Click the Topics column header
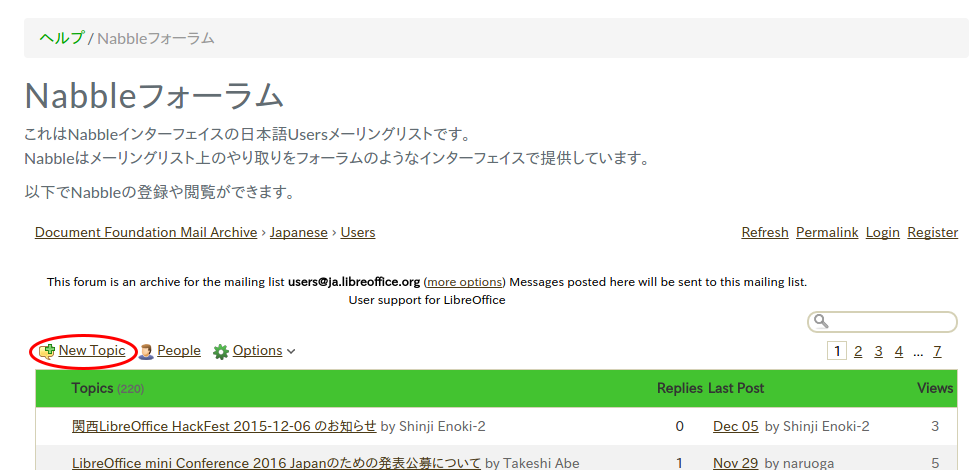Screen dimensions: 980x470 point(92,388)
